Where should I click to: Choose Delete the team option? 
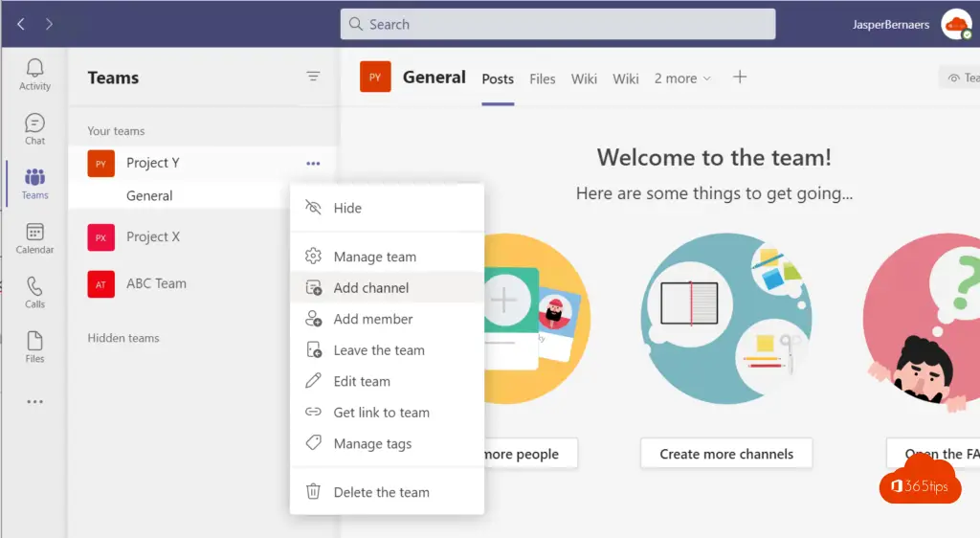click(381, 492)
